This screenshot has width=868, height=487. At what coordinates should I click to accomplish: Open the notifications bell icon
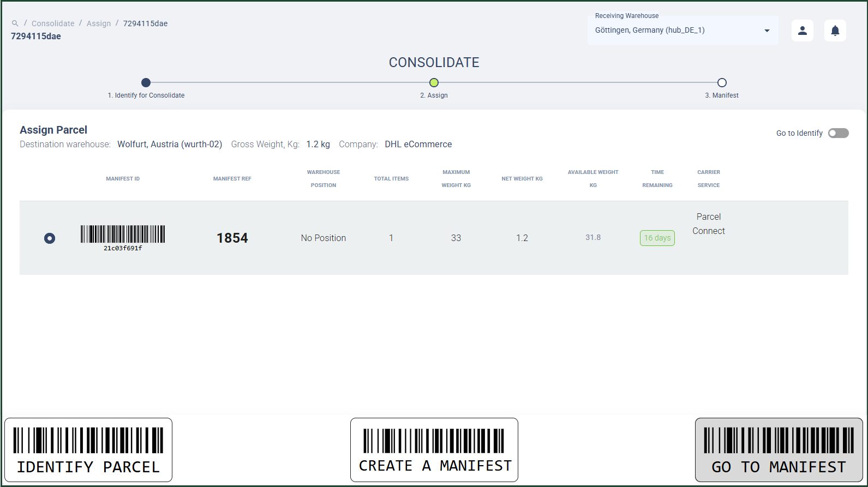click(x=835, y=31)
